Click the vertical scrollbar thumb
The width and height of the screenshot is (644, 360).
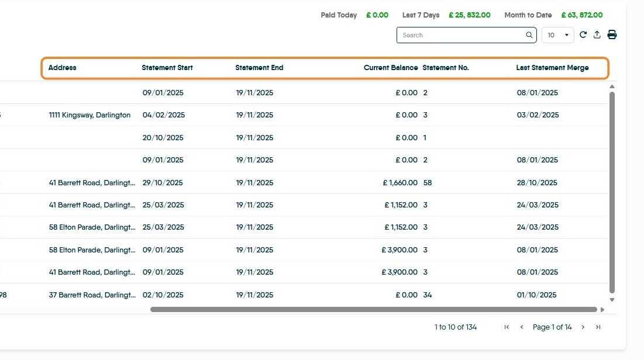[612, 193]
